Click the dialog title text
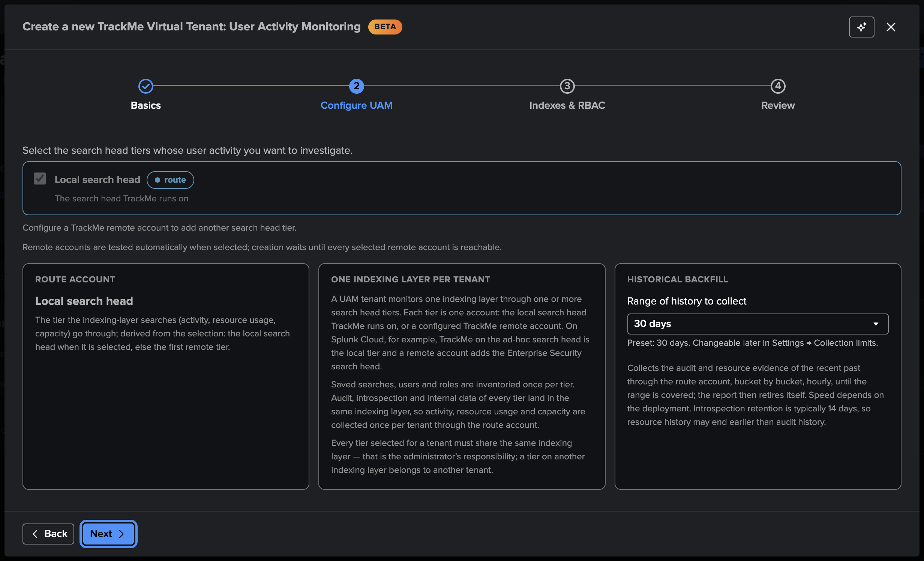The height and width of the screenshot is (561, 924). tap(191, 27)
